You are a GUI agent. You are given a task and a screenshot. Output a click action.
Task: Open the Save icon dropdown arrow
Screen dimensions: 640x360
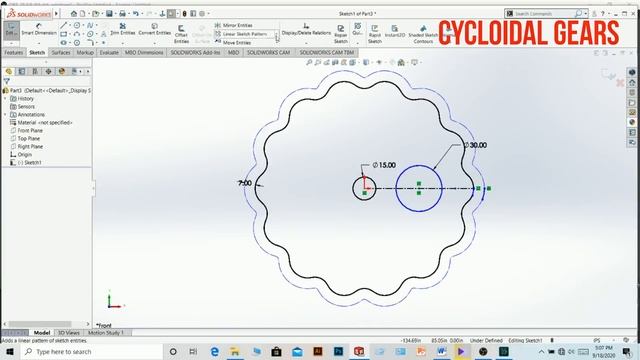pyautogui.click(x=115, y=14)
